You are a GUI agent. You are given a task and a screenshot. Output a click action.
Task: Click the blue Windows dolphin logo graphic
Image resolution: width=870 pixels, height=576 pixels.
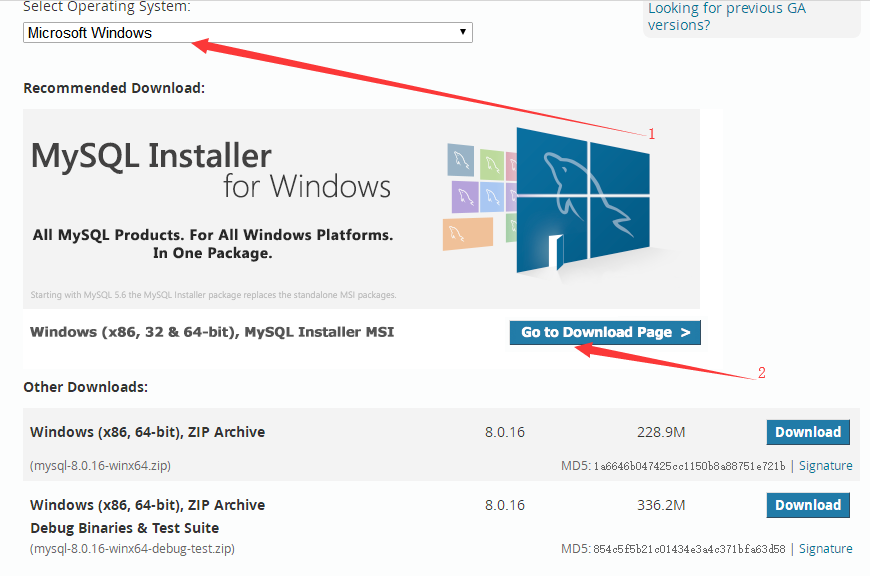pos(583,200)
